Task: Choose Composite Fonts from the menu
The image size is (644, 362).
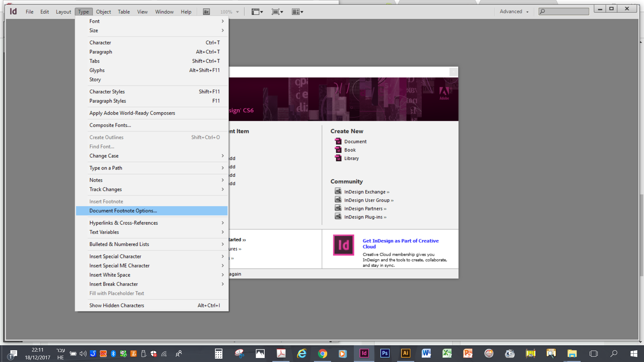Action: coord(152,125)
